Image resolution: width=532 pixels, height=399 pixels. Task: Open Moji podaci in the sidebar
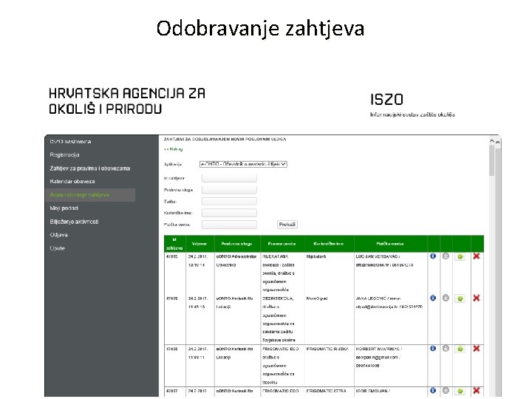tap(64, 208)
